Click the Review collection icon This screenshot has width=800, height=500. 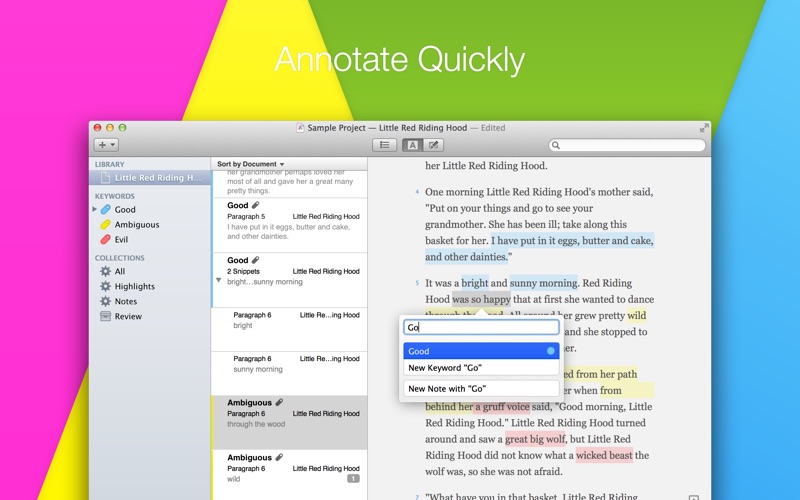coord(105,316)
